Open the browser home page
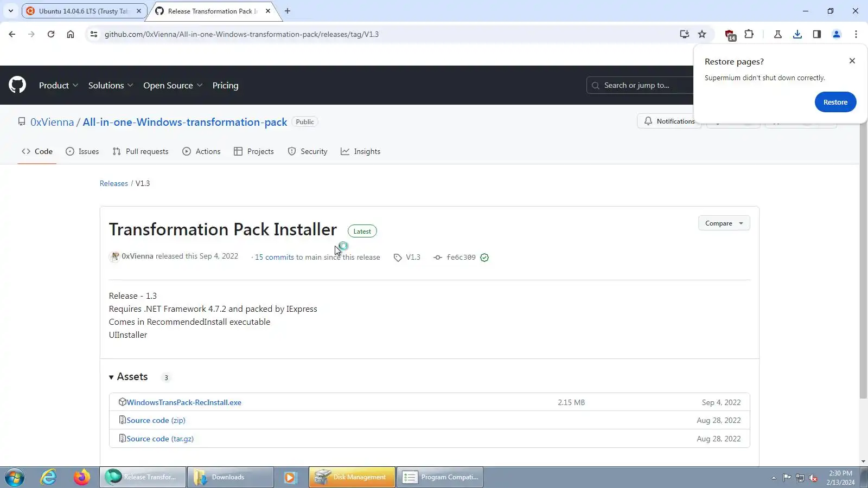Image resolution: width=868 pixels, height=488 pixels. click(71, 34)
